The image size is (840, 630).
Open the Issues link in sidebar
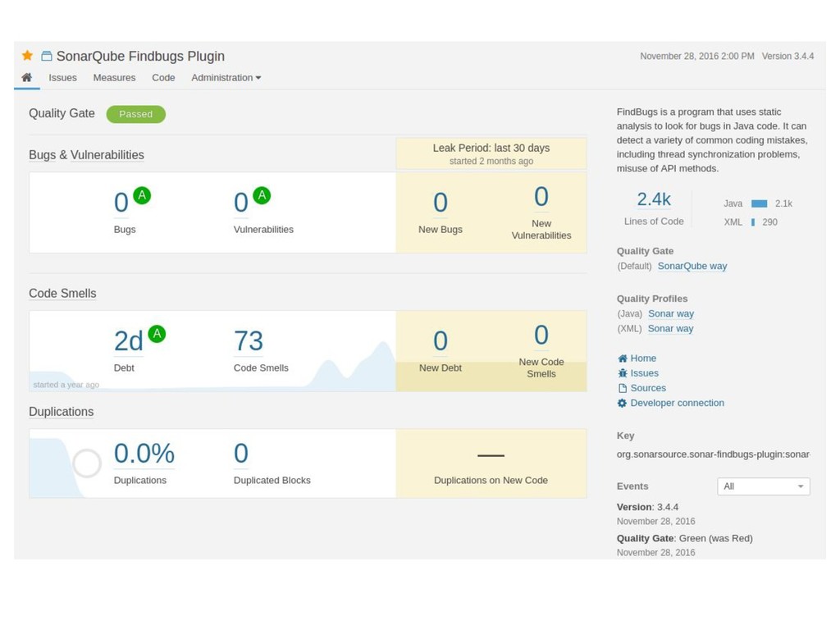645,373
